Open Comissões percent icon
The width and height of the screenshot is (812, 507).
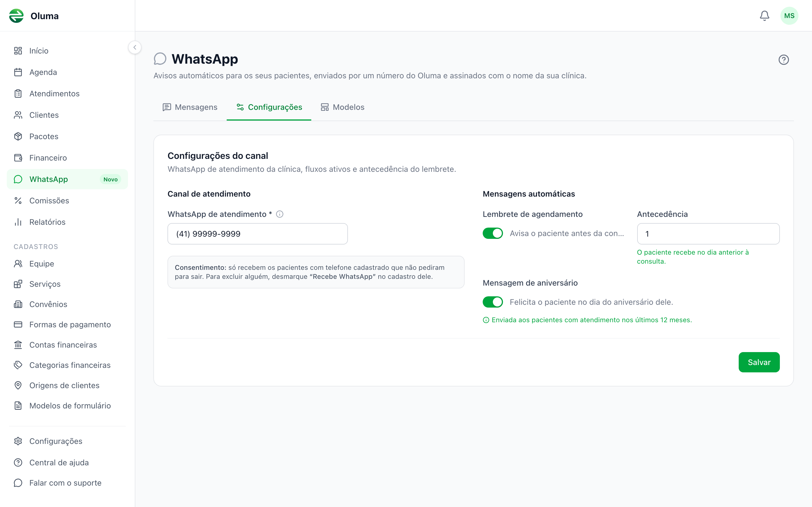[x=18, y=201]
